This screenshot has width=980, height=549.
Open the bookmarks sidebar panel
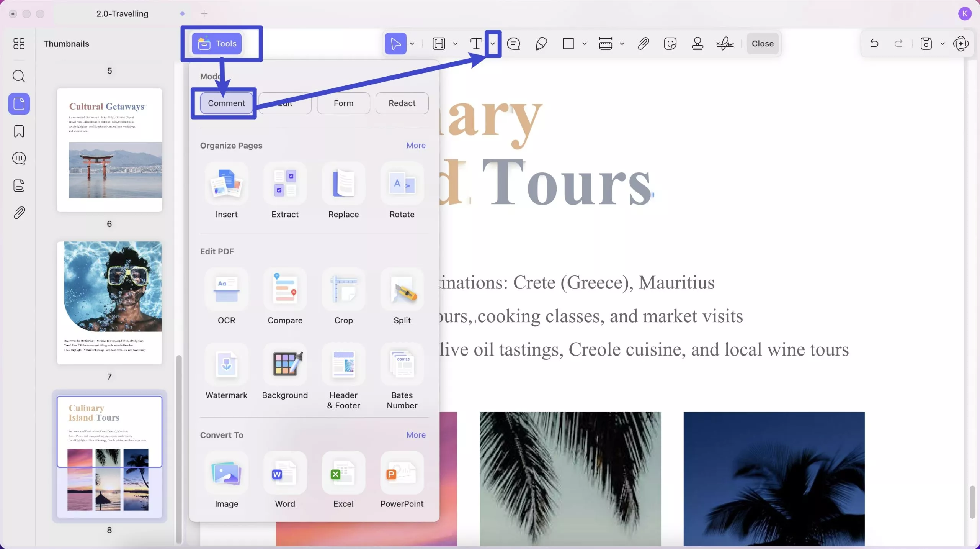pyautogui.click(x=19, y=131)
